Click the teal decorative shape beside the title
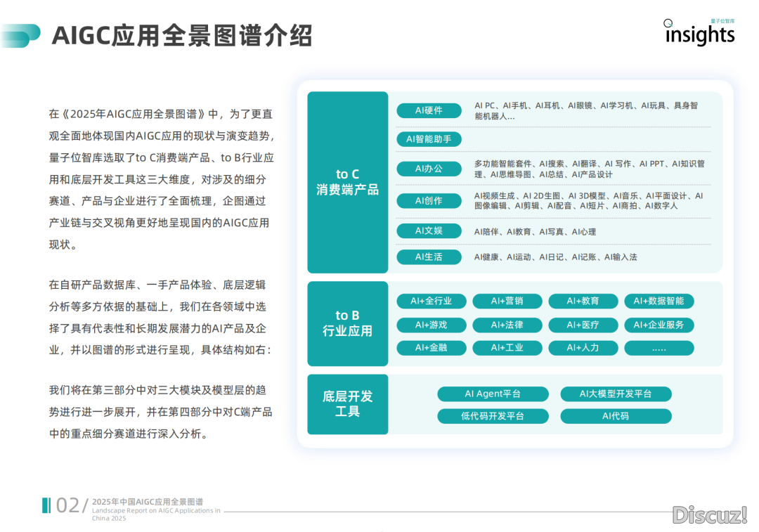759x532 pixels. click(x=20, y=36)
